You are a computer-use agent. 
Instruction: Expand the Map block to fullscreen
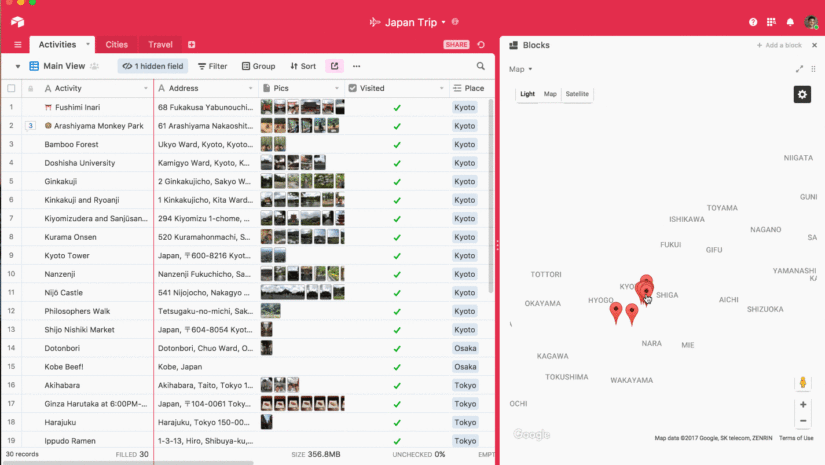(799, 69)
